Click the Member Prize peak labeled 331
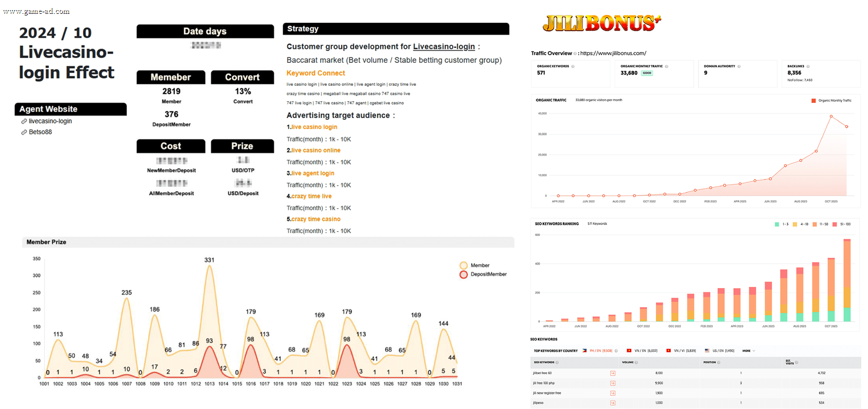 209,266
